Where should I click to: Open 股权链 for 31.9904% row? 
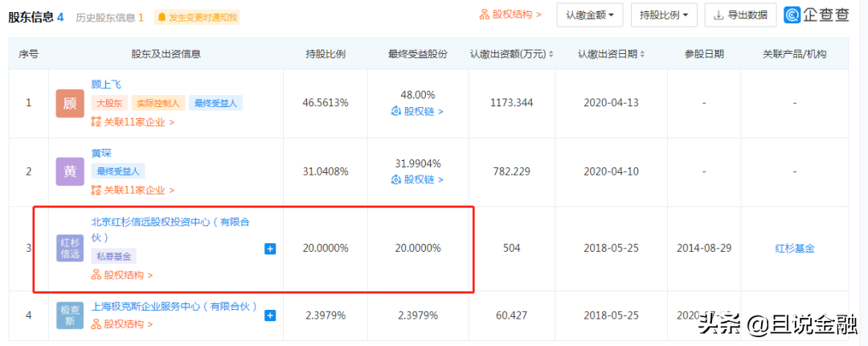(x=417, y=179)
